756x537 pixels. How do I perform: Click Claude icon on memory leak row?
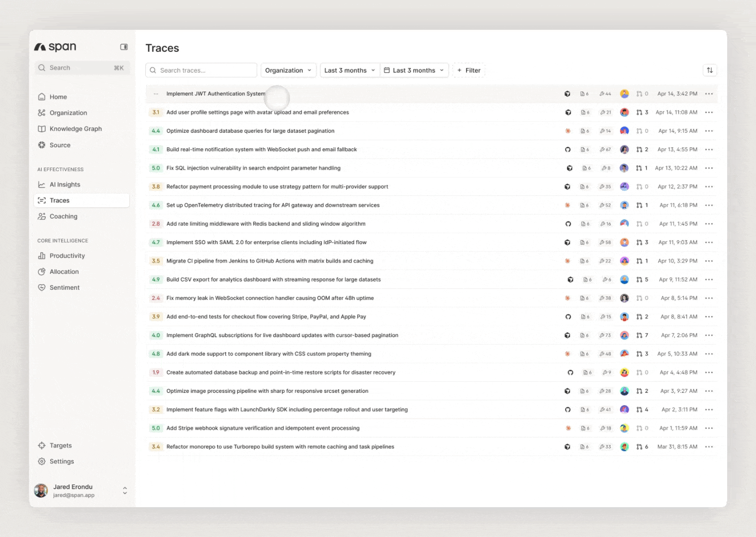click(x=567, y=298)
